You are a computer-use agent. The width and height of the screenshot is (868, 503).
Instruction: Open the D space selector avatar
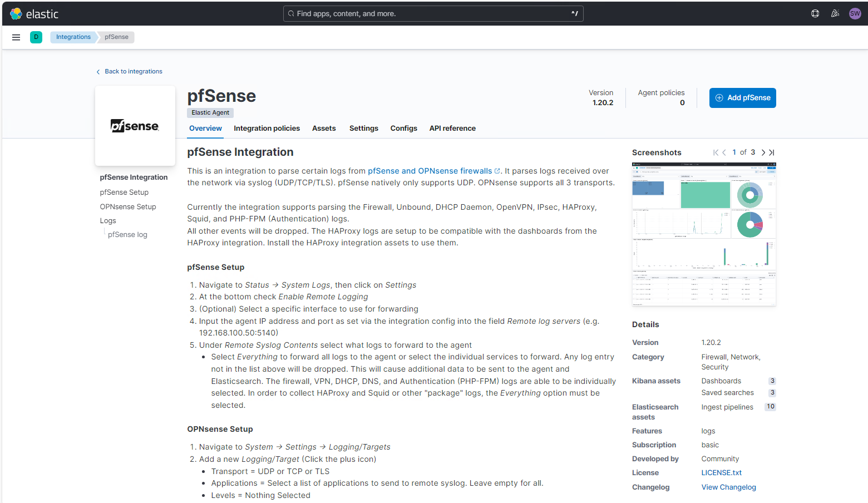tap(36, 37)
